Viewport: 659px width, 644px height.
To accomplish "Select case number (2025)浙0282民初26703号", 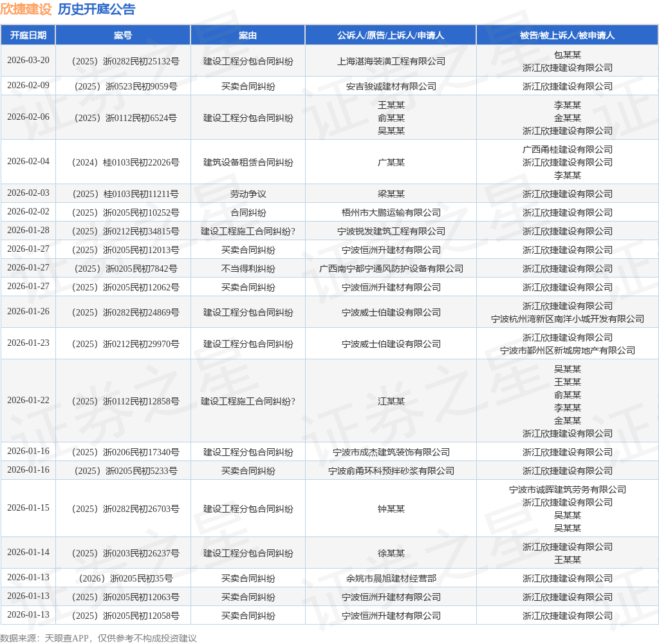I will click(125, 509).
